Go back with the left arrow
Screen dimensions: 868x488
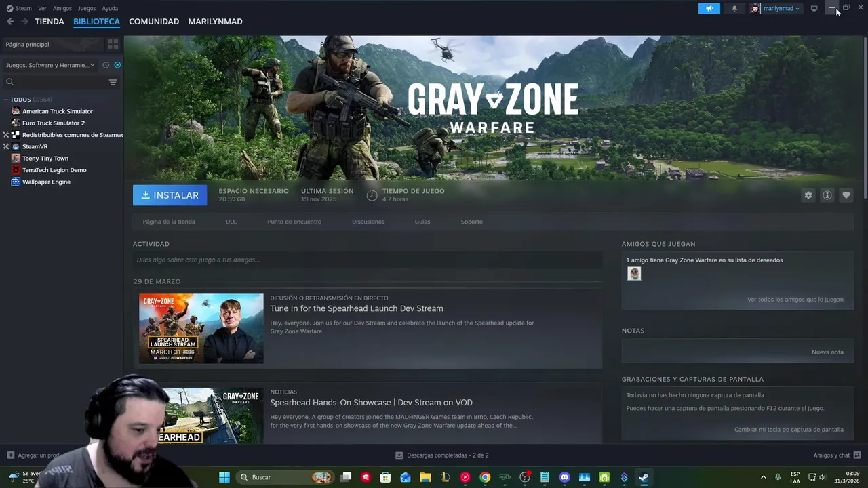[10, 22]
